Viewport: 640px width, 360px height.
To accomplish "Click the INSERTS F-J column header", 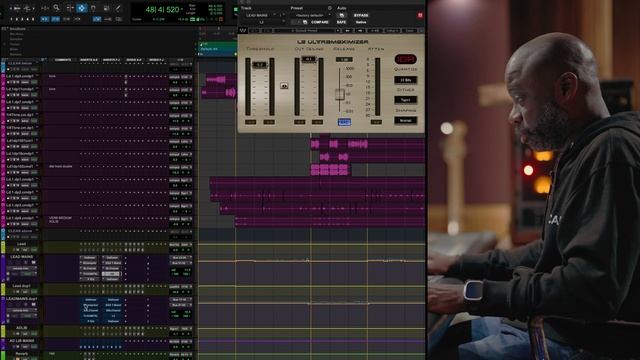I will point(111,60).
